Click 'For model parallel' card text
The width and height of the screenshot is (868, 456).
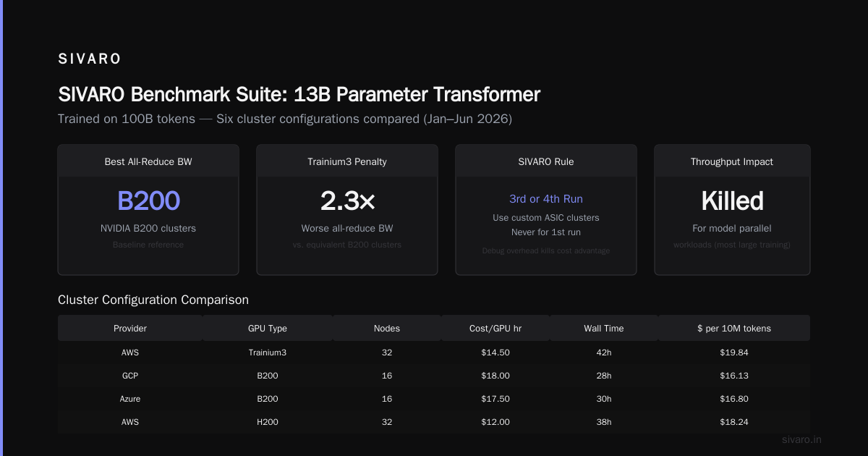[732, 228]
